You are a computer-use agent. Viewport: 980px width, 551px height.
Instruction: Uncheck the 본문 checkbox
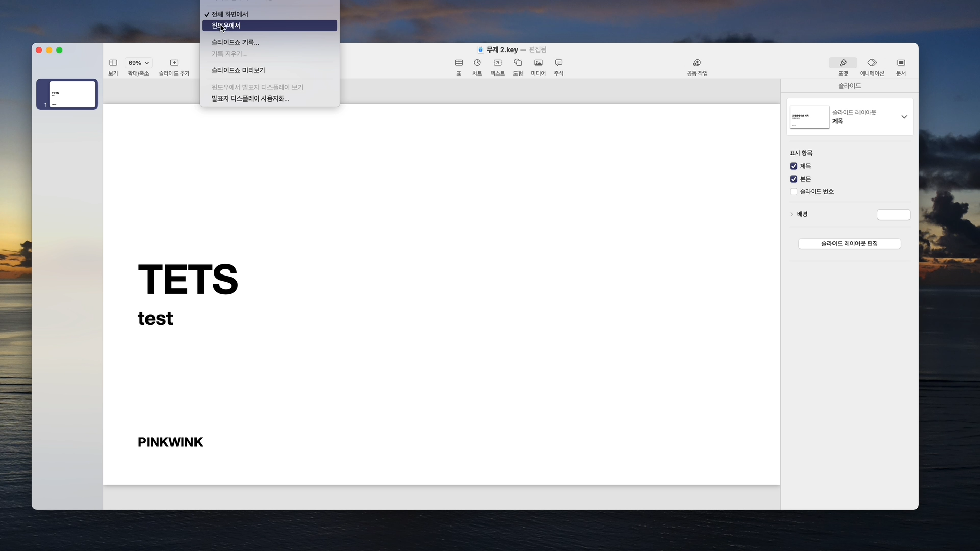(x=794, y=179)
